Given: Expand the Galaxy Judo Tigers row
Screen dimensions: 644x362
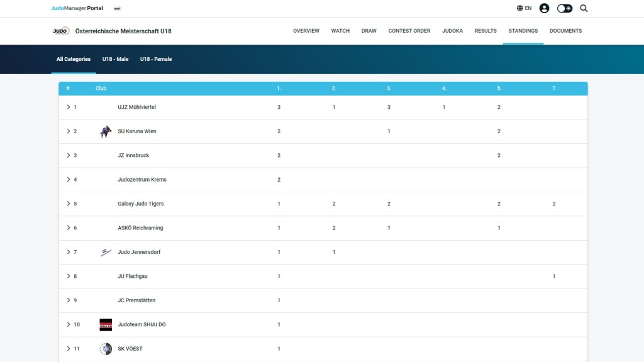Looking at the screenshot, I should pos(69,204).
